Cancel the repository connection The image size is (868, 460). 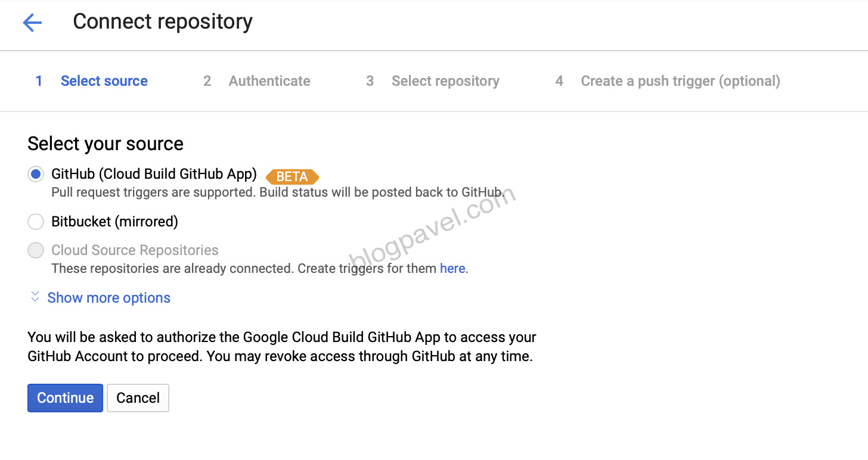tap(138, 397)
